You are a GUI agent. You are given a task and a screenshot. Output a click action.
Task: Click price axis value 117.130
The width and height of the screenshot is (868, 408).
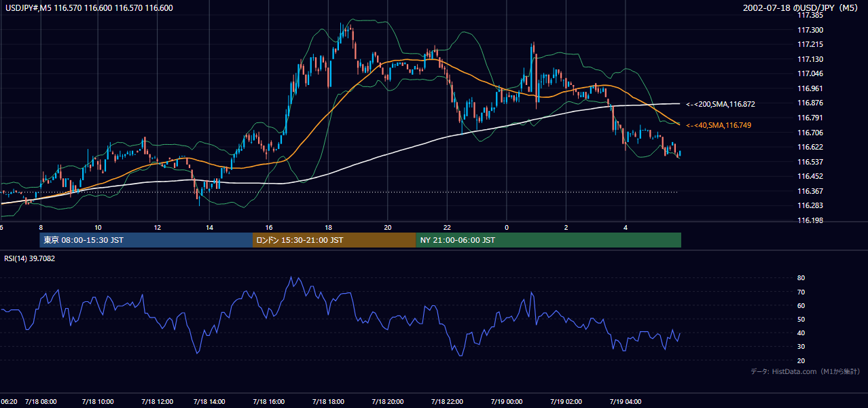811,59
